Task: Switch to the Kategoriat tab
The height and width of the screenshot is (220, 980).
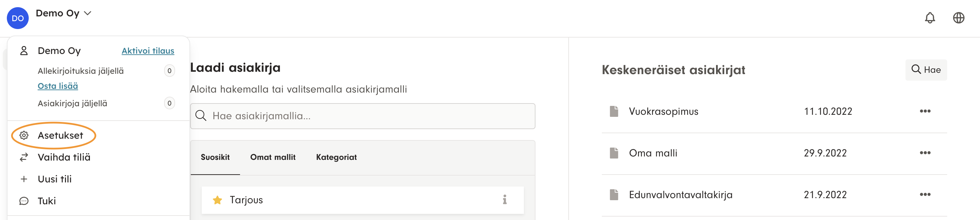Action: (x=336, y=157)
